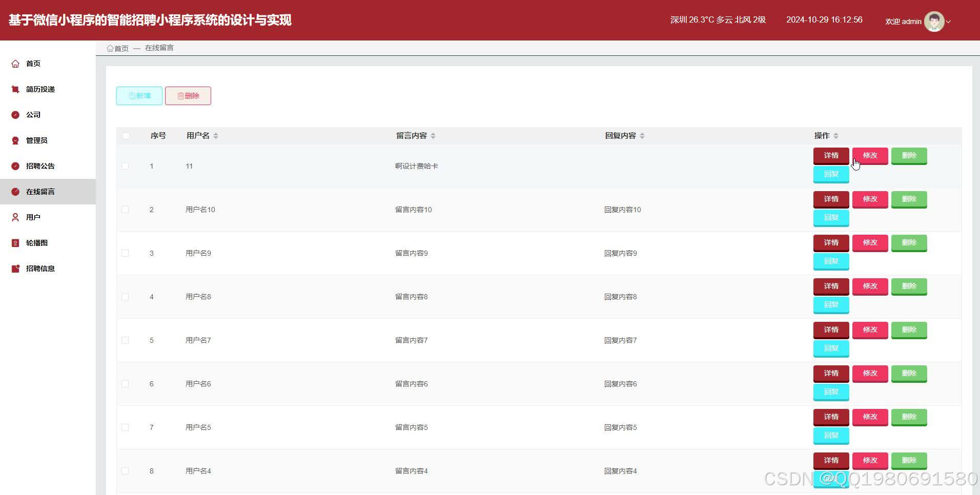980x495 pixels.
Task: Click the 公司 sidebar icon
Action: [15, 115]
